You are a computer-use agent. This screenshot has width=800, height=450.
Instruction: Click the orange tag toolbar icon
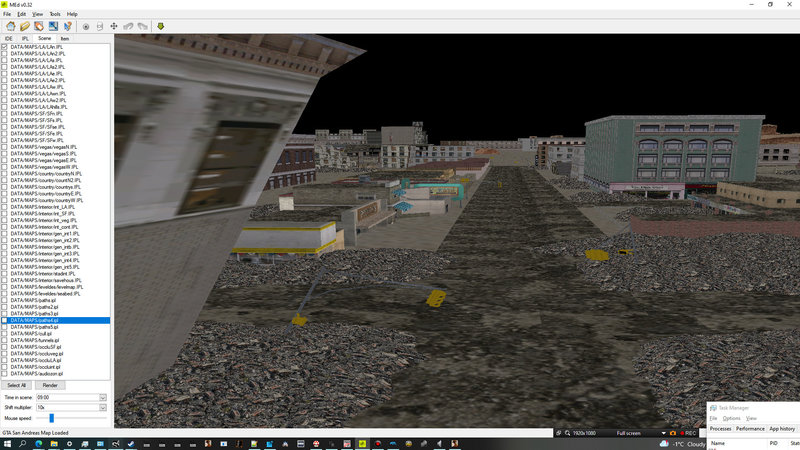point(39,26)
